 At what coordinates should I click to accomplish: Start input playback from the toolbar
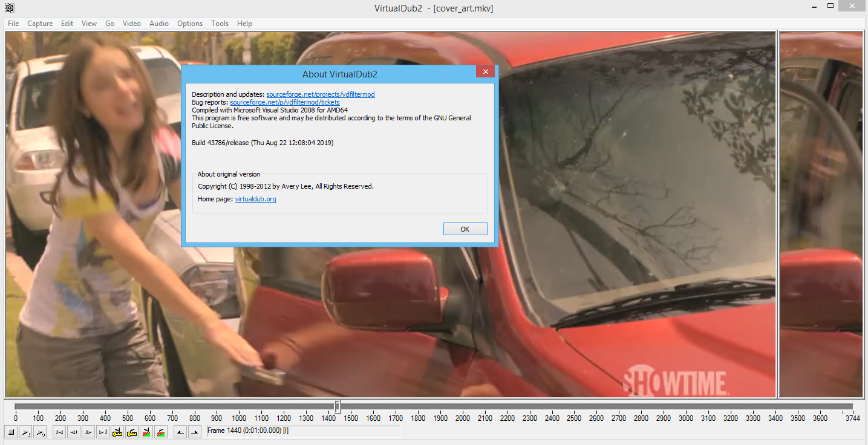click(25, 432)
